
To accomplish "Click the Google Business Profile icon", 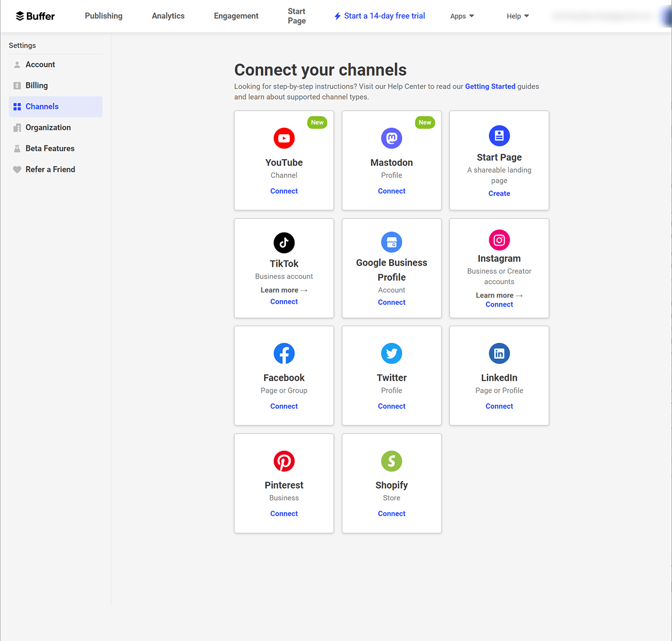I will tap(392, 242).
